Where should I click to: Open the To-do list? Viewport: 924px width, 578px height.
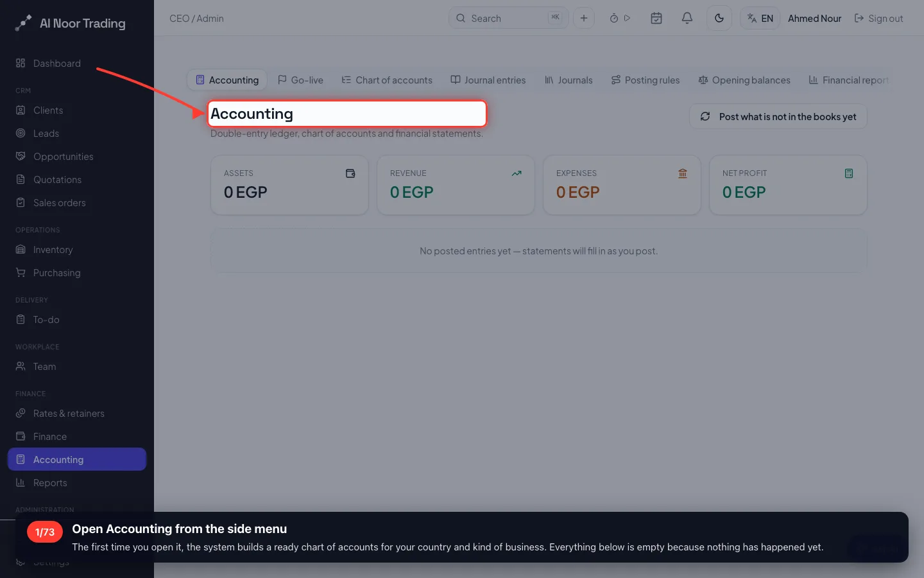point(77,319)
